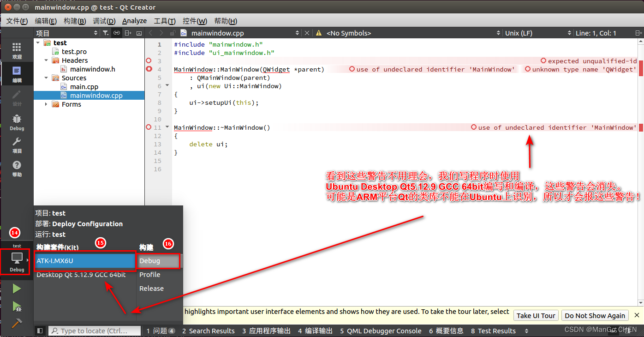Switch to the Edit (编辑) mode
The image size is (644, 337).
(x=17, y=74)
